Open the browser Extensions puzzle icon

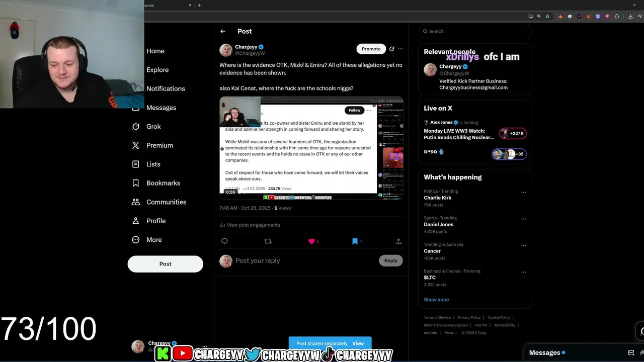(617, 17)
